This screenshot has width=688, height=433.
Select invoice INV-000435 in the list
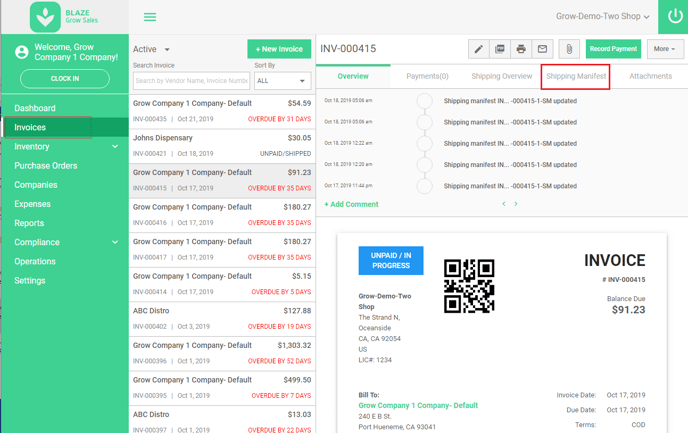pos(222,111)
